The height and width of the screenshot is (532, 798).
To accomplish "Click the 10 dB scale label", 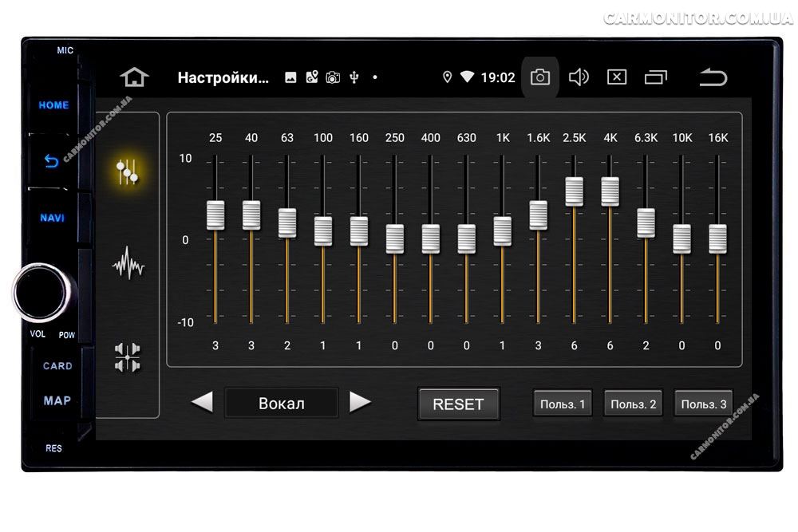I will tap(185, 158).
